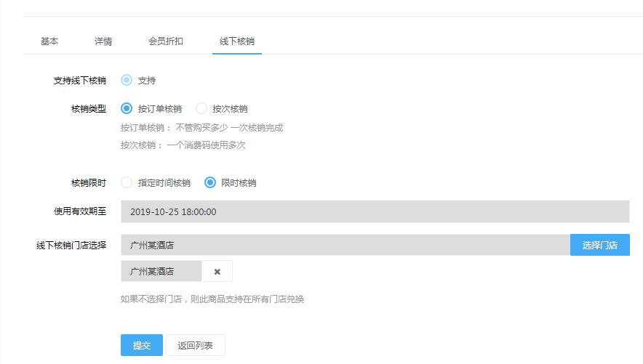The image size is (643, 364).
Task: Click the 核销限时 label text
Action: pos(89,183)
